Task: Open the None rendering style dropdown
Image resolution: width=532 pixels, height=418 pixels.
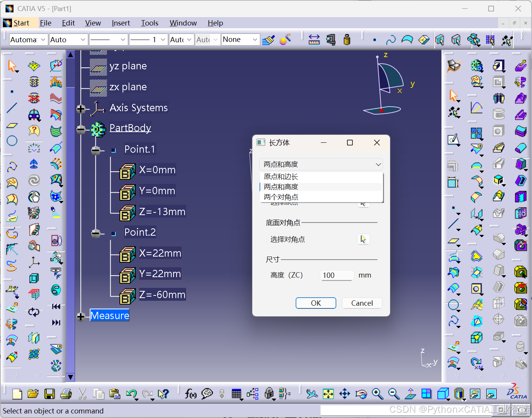Action: pos(241,40)
